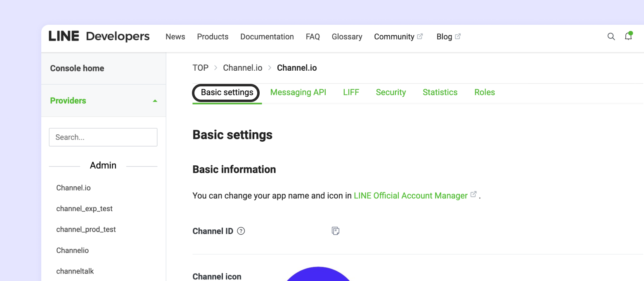Switch to the LIFF tab
Viewport: 644px width, 281px height.
coord(351,92)
